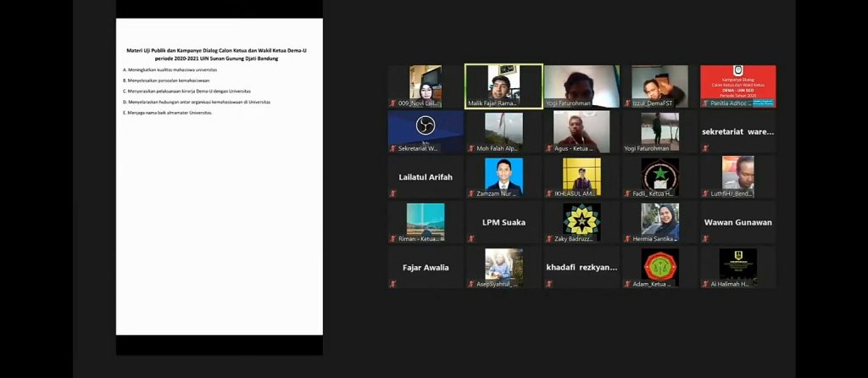
Task: Select Zaky Badruzz's star logo tile
Action: [581, 221]
